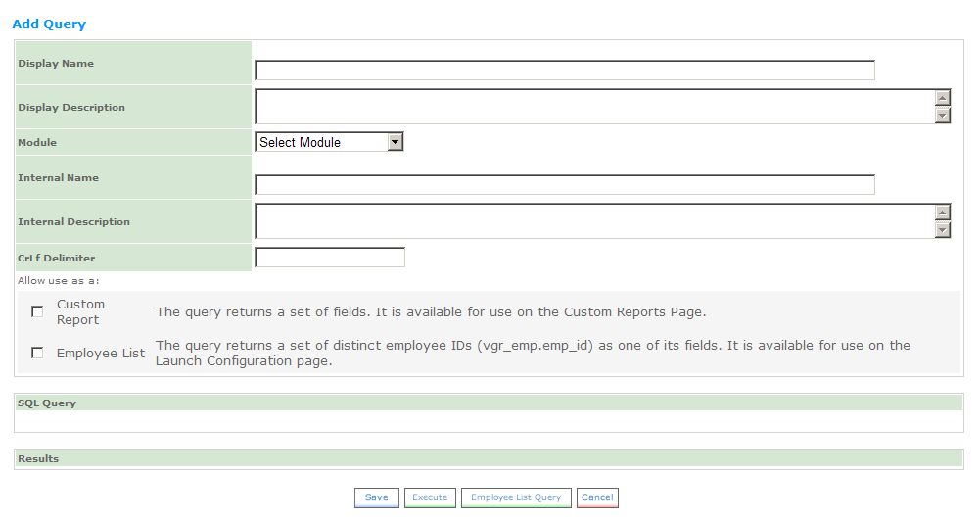Click the 'Allow use as a:' label
This screenshot has height=521, width=980.
(x=58, y=281)
